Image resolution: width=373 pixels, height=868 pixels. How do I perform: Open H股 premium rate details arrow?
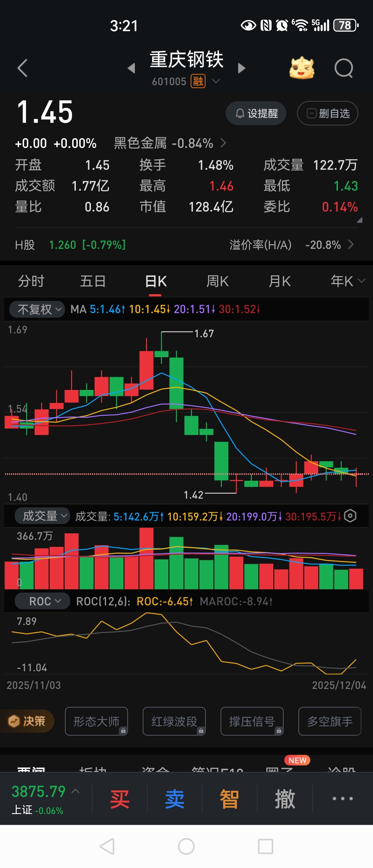[x=351, y=244]
